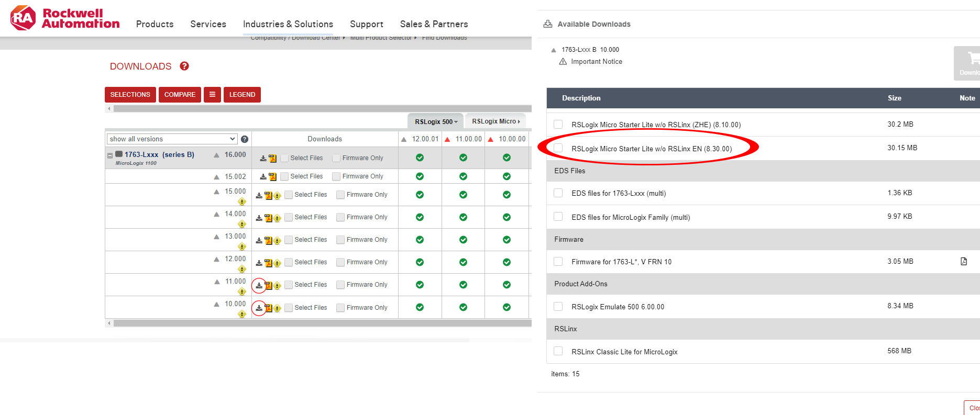
Task: Open the Services menu
Action: tap(208, 24)
